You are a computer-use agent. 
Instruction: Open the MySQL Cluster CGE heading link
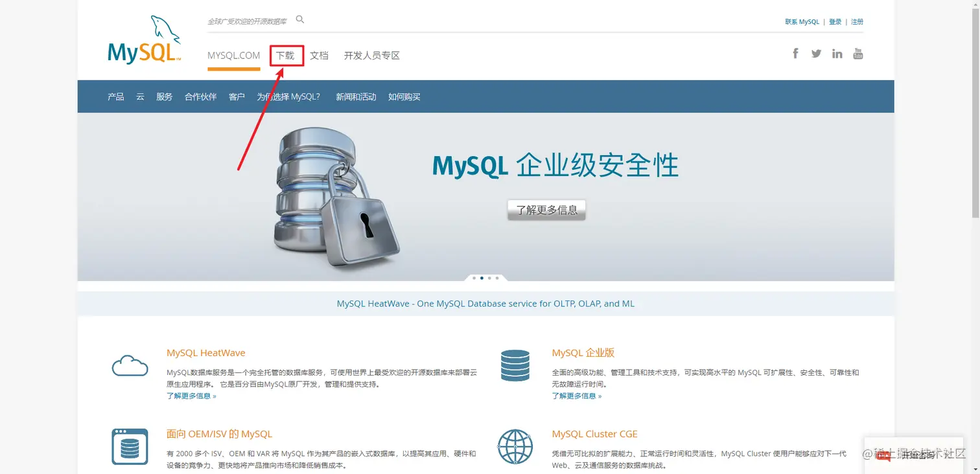coord(595,434)
